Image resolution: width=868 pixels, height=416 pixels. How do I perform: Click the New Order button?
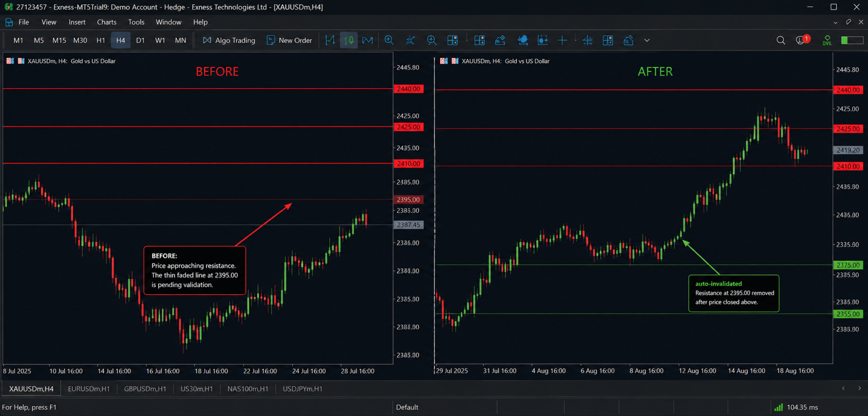(289, 40)
